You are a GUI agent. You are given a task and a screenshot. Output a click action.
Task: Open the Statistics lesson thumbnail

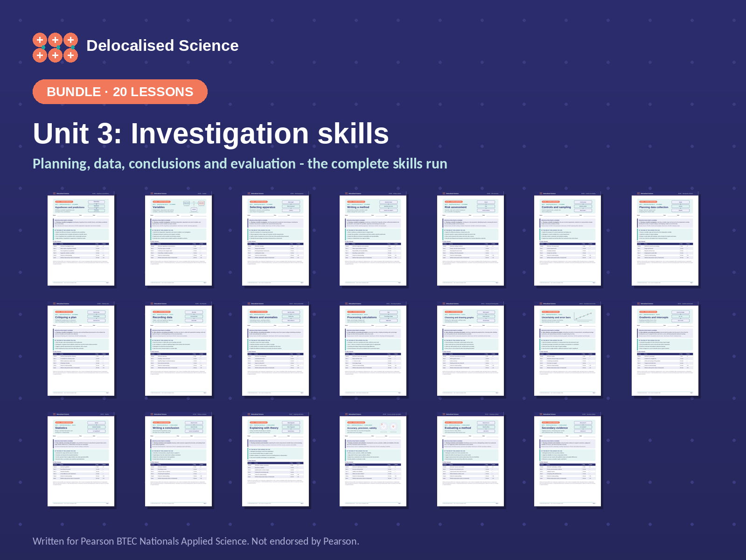pyautogui.click(x=81, y=459)
